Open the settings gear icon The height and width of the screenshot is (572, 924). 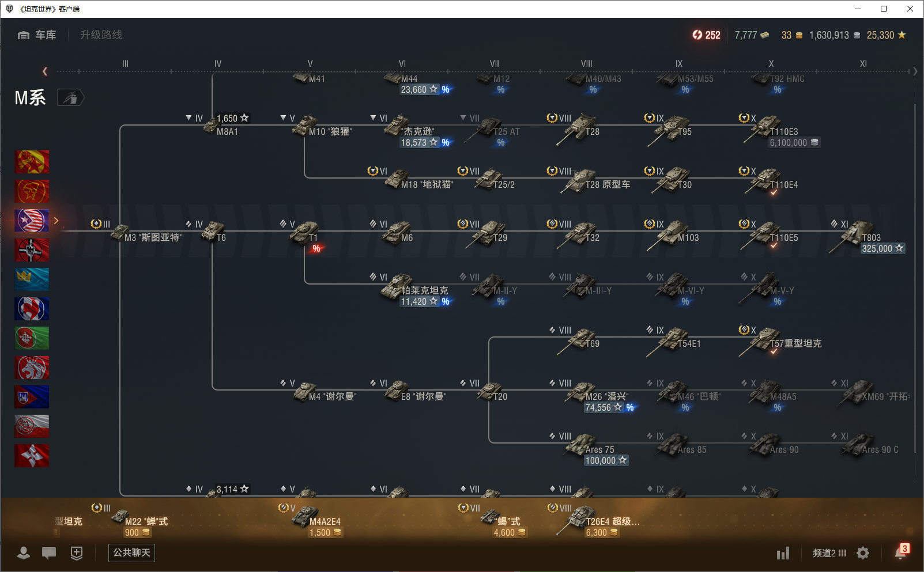tap(863, 553)
